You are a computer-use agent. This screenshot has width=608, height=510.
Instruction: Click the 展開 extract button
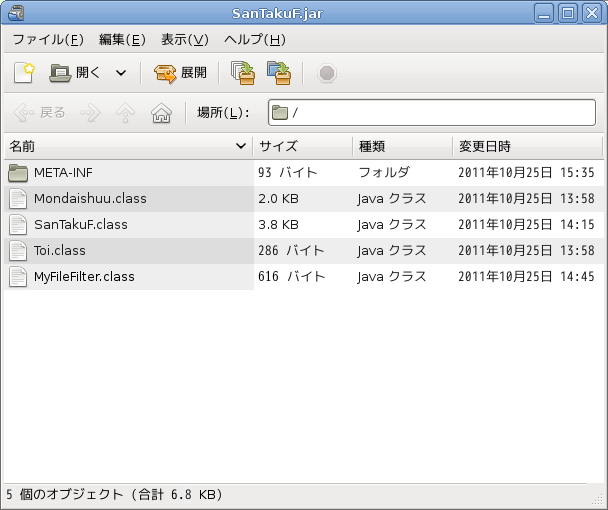pos(180,73)
